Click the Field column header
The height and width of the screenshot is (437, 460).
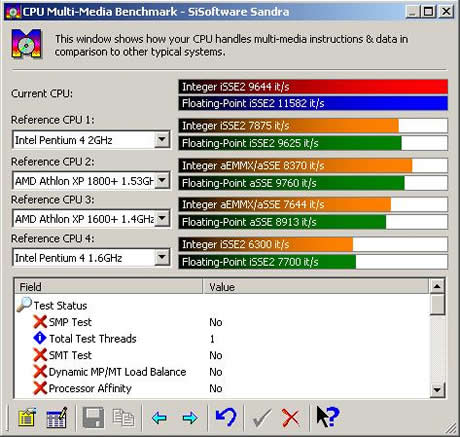pos(109,287)
